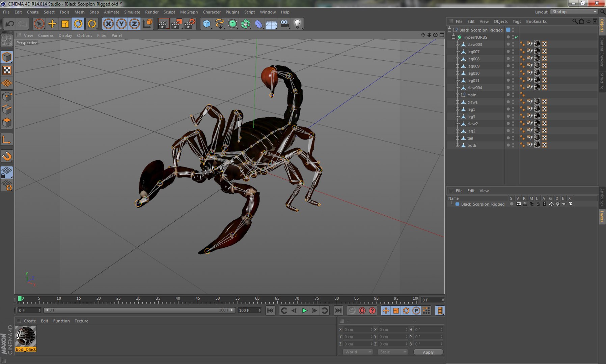Select the Scale tool in the toolbar
Screen dimensions: 606x364
click(65, 24)
